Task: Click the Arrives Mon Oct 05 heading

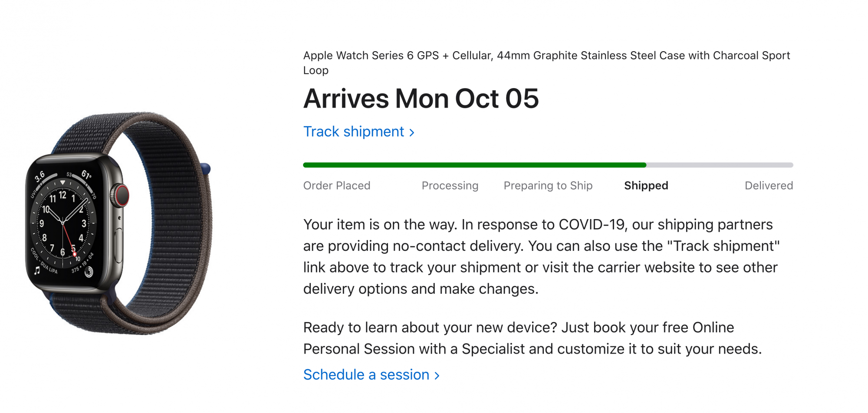Action: (x=421, y=98)
